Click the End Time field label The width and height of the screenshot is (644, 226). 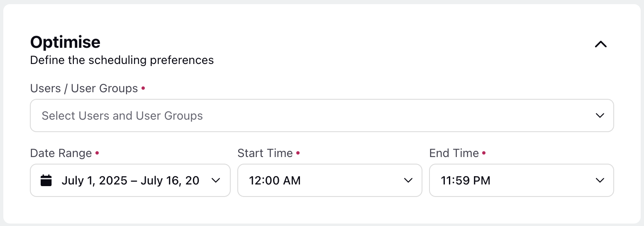pos(454,153)
